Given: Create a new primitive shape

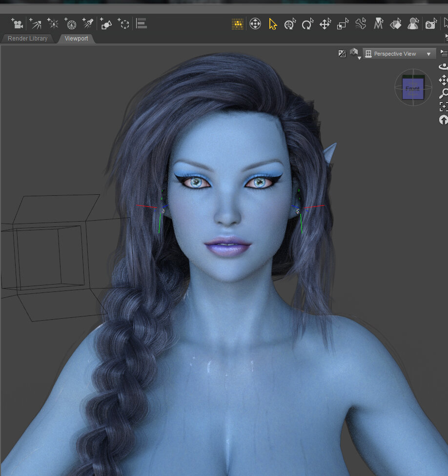Looking at the screenshot, I should pos(106,24).
